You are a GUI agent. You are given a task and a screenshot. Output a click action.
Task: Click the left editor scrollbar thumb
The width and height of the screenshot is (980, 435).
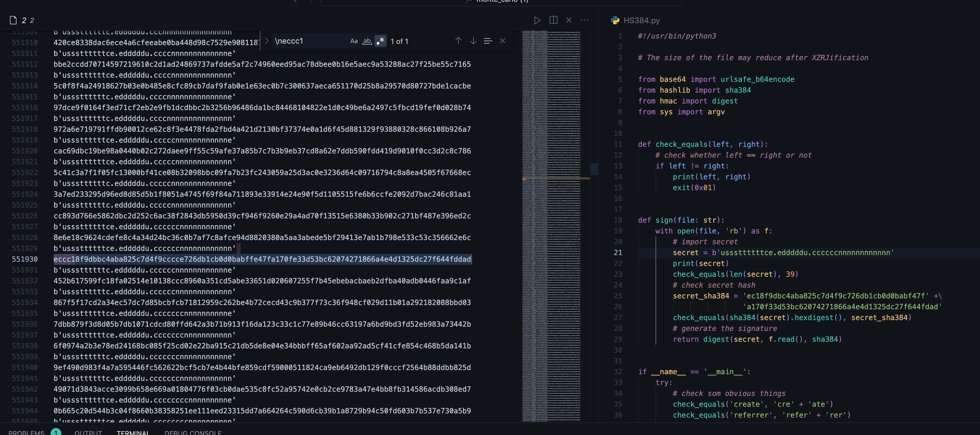tap(594, 169)
